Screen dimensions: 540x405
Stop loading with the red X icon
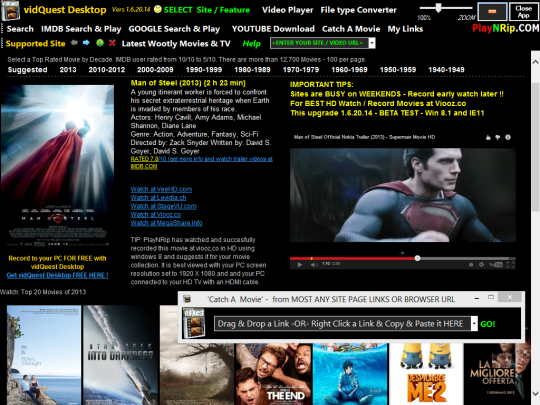112,43
